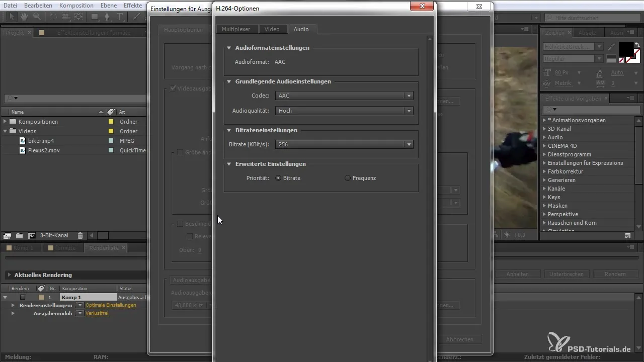Image resolution: width=644 pixels, height=362 pixels.
Task: Click the Hilfe durchsuchen search field
Action: [x=592, y=18]
